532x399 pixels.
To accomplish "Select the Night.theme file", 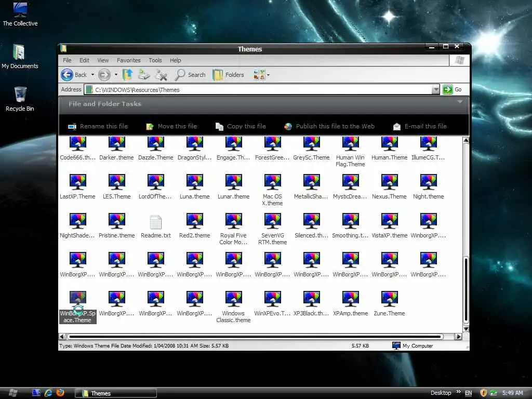I will 428,187.
